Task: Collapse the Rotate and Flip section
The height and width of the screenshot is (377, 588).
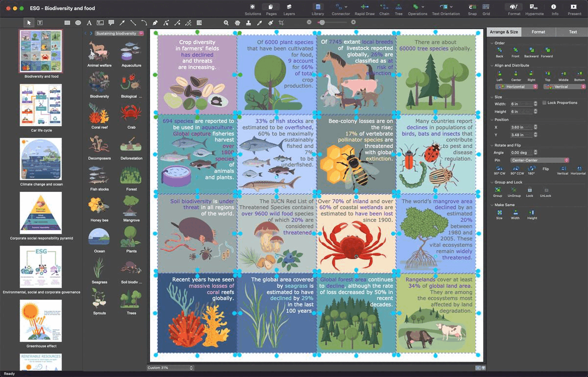Action: pyautogui.click(x=491, y=145)
